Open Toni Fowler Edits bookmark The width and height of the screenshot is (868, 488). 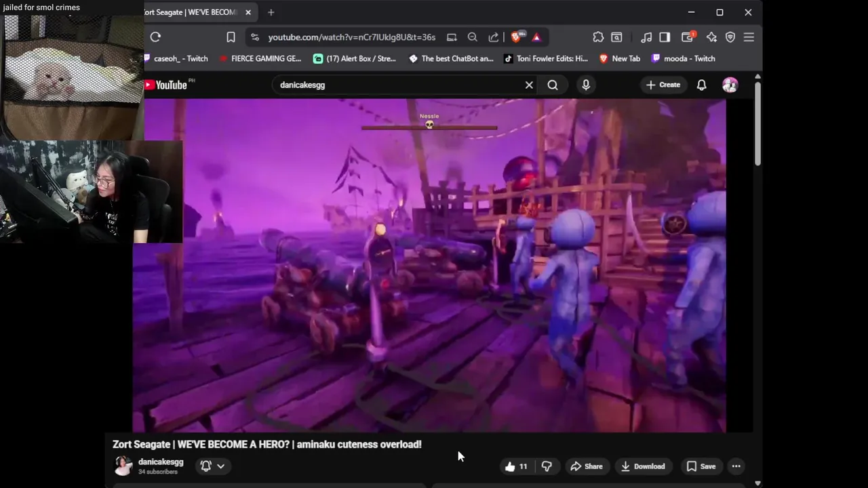coord(546,59)
